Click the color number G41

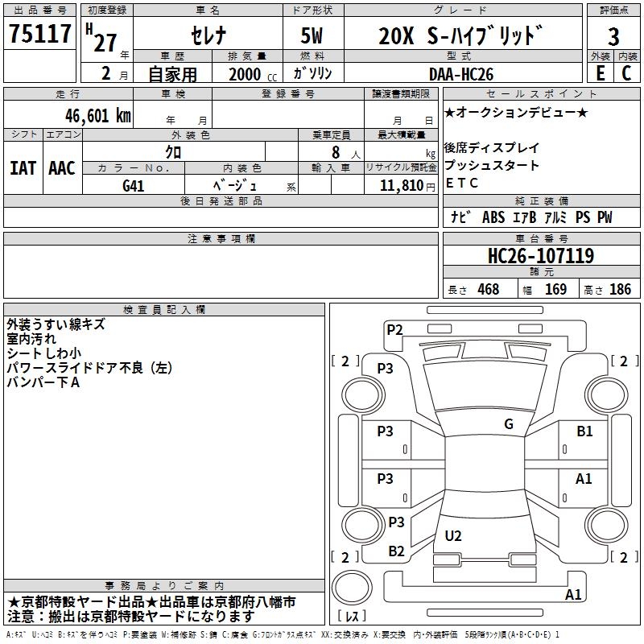click(x=133, y=186)
